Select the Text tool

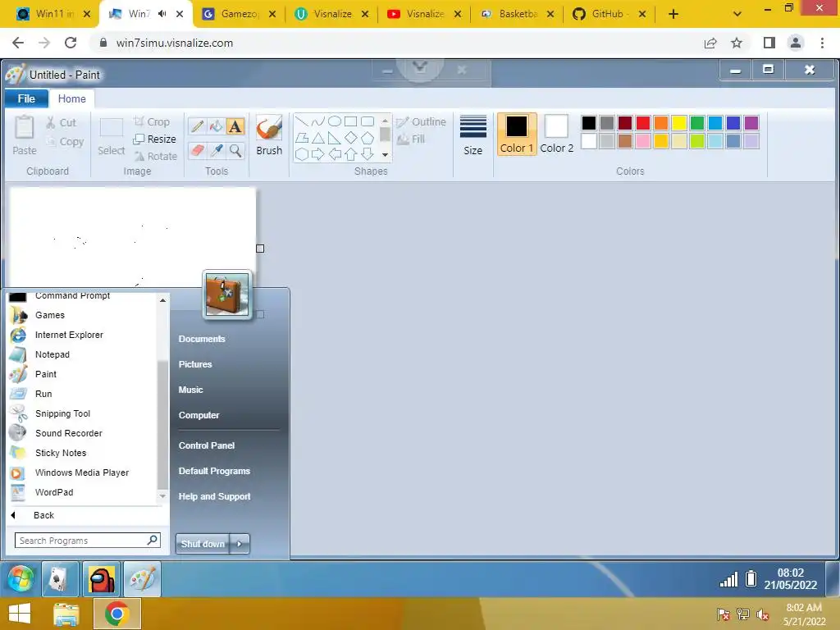point(235,126)
